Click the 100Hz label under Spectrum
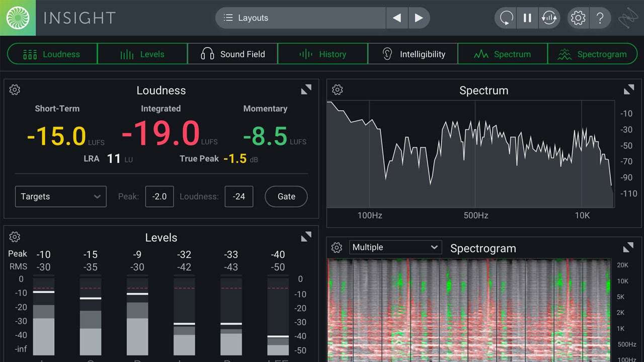The height and width of the screenshot is (362, 644). click(x=370, y=215)
